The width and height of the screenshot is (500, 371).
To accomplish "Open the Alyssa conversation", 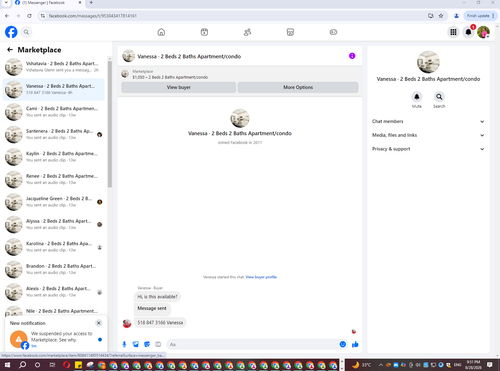I will click(54, 224).
